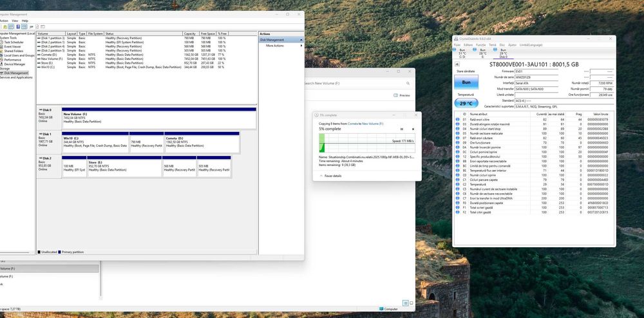This screenshot has width=644, height=318.
Task: Sort by the File System column header
Action: coord(95,33)
